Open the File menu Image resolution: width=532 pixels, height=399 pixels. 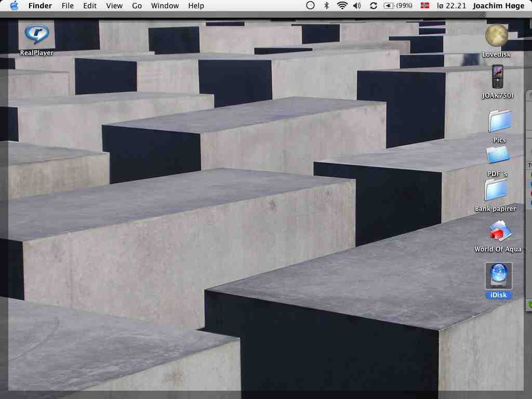[x=68, y=6]
